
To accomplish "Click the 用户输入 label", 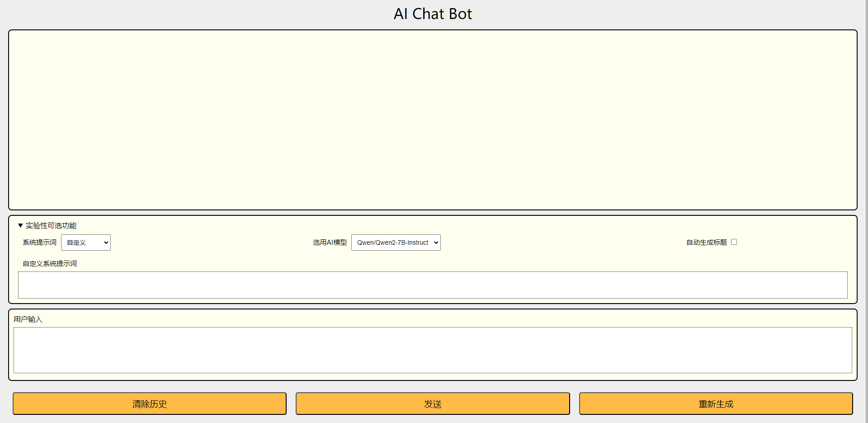I will tap(28, 319).
